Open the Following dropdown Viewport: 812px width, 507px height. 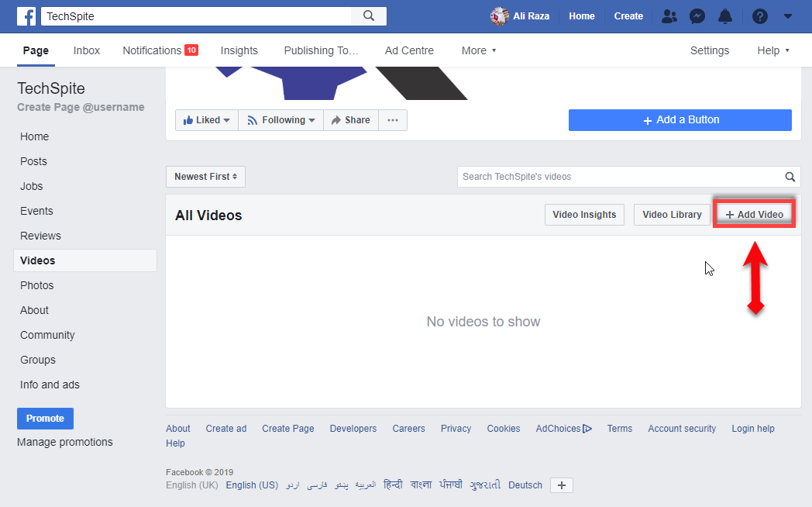click(x=280, y=120)
